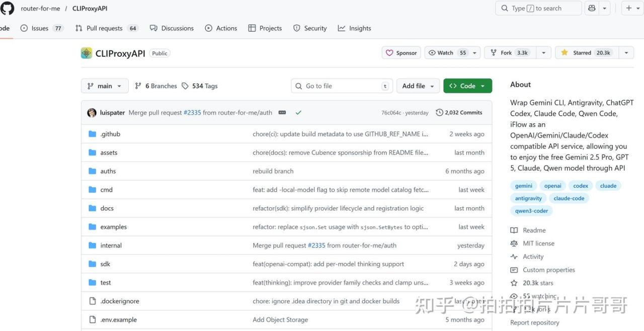
Task: Expand the commit message ellipsis icon
Action: 282,113
